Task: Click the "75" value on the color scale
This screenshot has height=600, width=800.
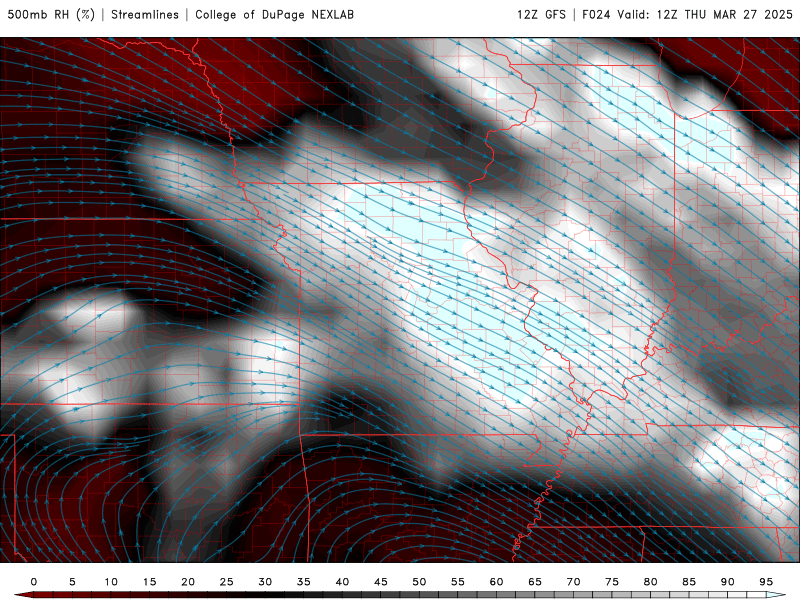Action: (612, 582)
